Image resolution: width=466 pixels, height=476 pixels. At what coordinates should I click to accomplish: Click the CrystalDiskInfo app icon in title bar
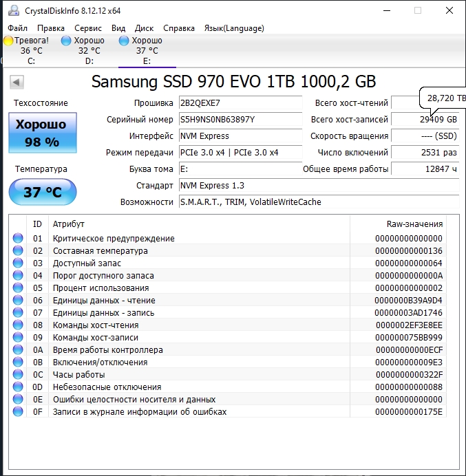point(13,10)
